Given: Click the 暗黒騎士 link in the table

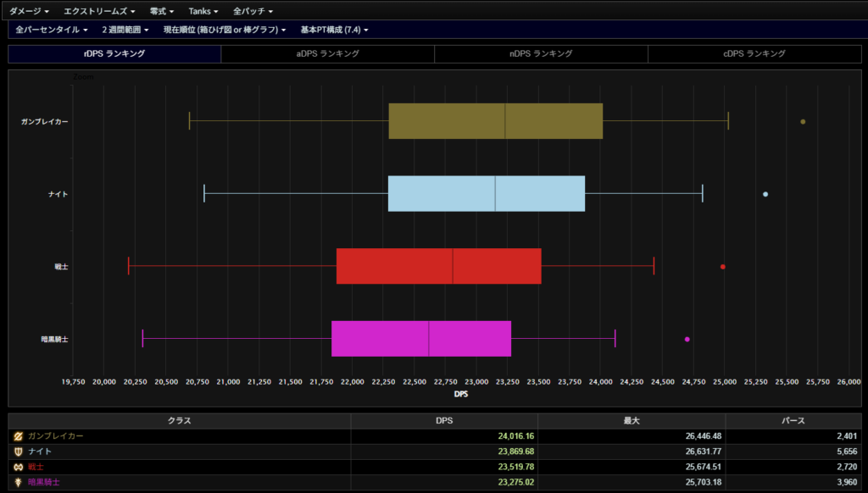Looking at the screenshot, I should [x=44, y=482].
